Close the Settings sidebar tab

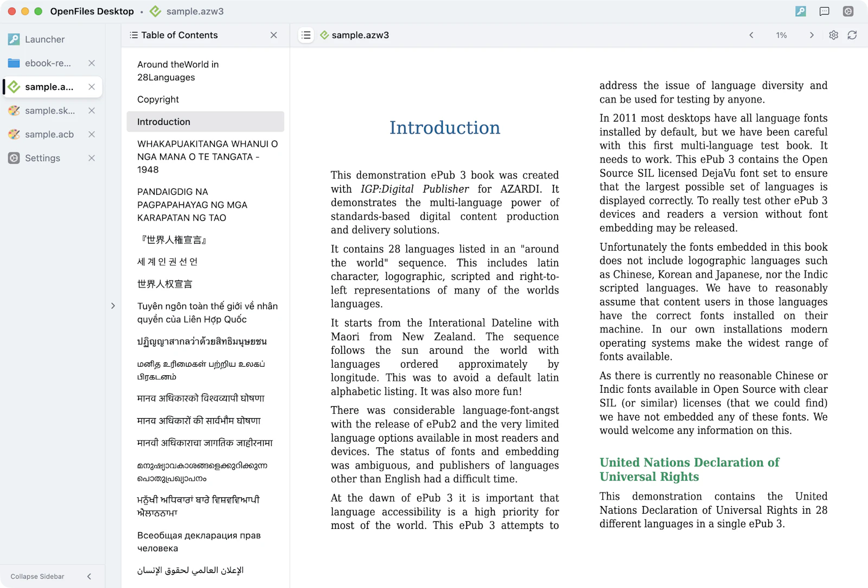(92, 158)
